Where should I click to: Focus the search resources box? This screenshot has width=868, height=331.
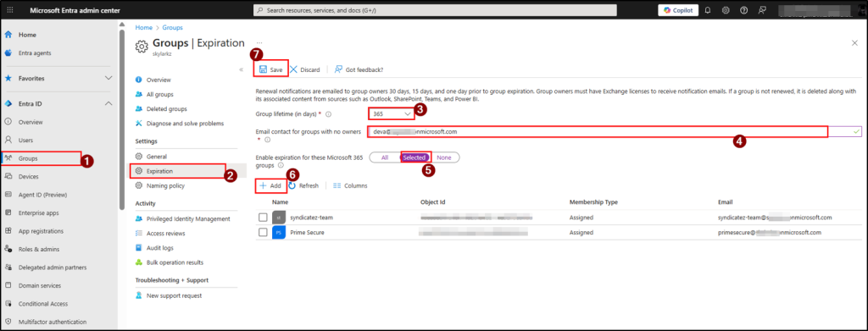435,10
